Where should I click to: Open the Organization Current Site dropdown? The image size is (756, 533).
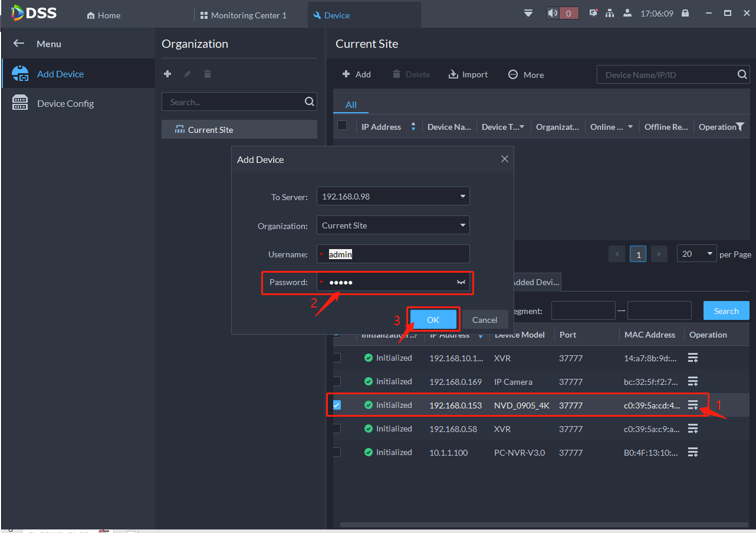point(393,225)
